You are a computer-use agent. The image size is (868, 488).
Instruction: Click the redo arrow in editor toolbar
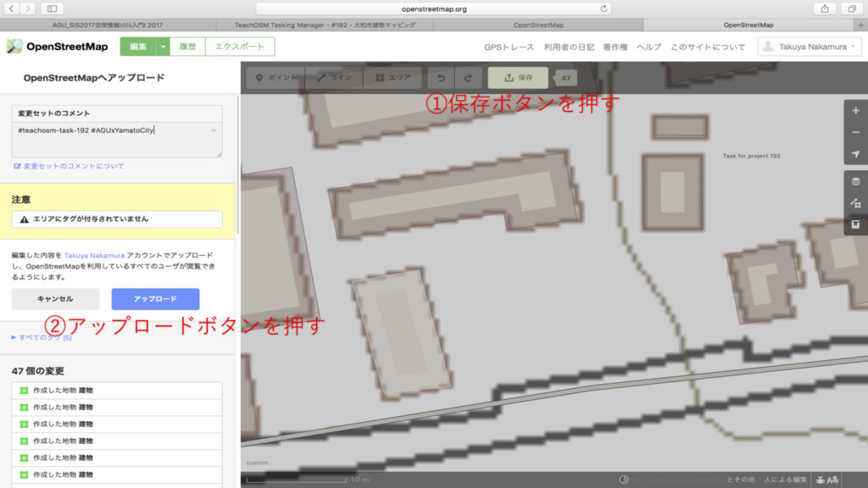pyautogui.click(x=468, y=78)
